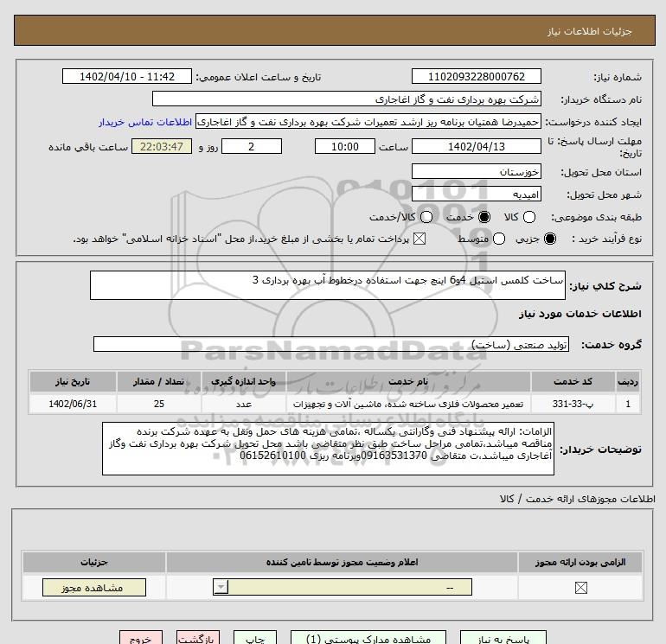The width and height of the screenshot is (666, 644).
Task: Click the اطلاعات خدمات مورد نیاز heading
Action: tap(580, 313)
